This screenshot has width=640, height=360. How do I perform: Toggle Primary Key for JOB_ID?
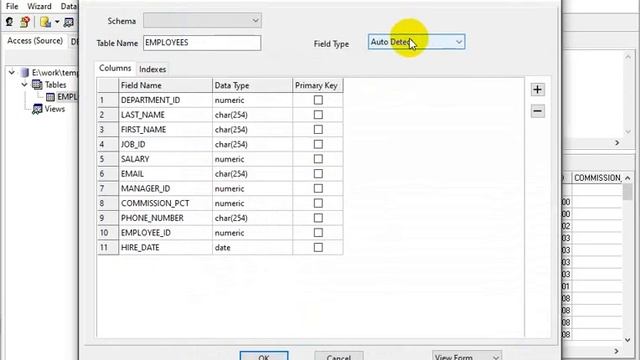pyautogui.click(x=318, y=144)
